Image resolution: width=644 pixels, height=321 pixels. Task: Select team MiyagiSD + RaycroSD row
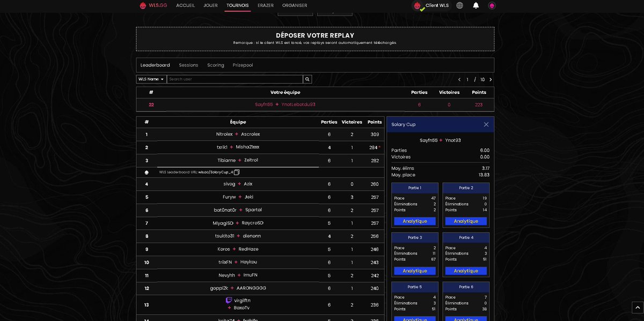[x=260, y=223]
